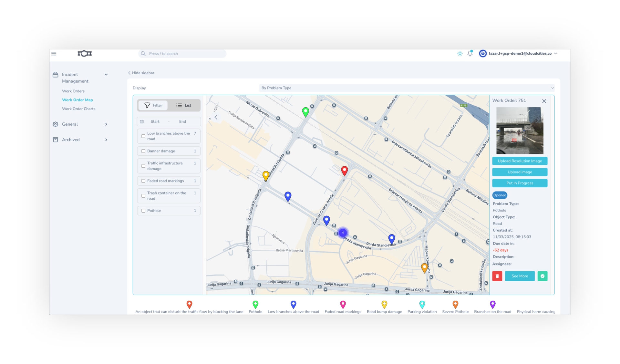Viewport: 620px width, 364px height.
Task: Open the Filter panel tab icon
Action: (148, 105)
